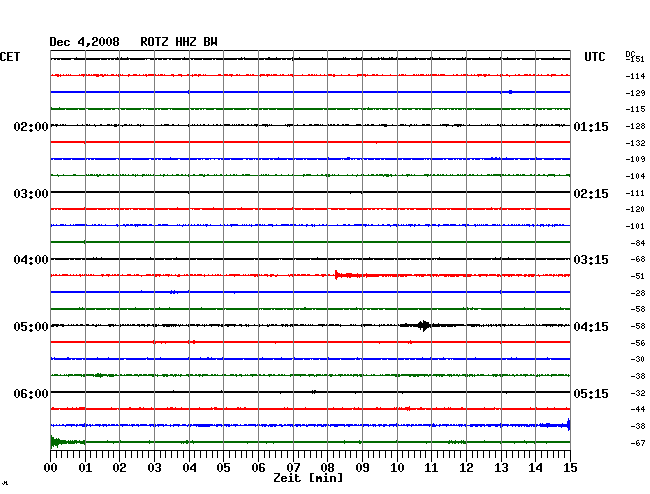650x494 pixels.
Task: Click the DC offset value "-68"
Action: (638, 259)
